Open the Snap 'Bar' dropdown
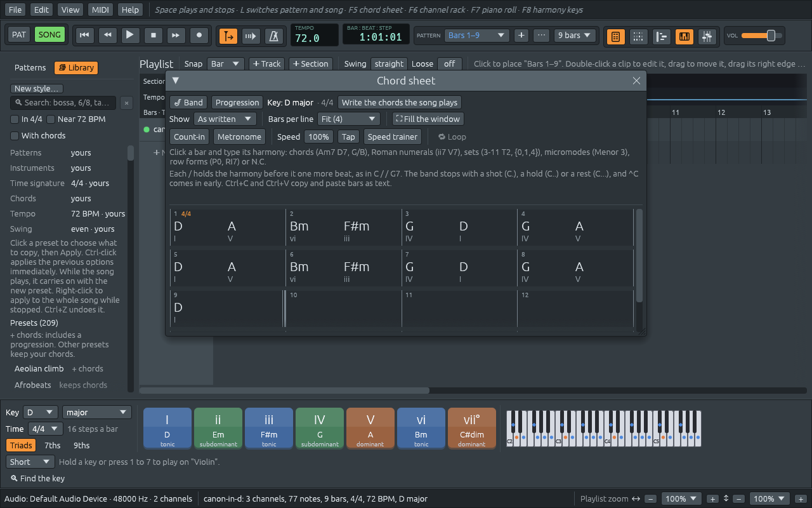The image size is (812, 508). click(x=226, y=63)
